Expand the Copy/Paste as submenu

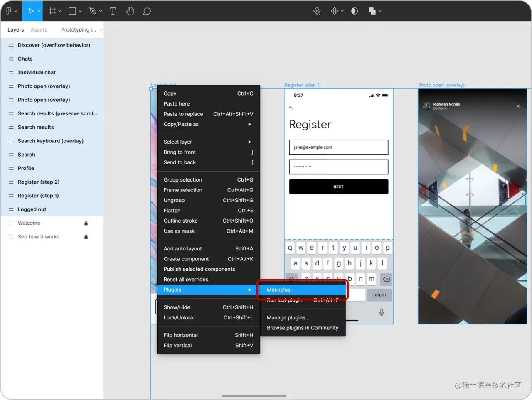208,124
